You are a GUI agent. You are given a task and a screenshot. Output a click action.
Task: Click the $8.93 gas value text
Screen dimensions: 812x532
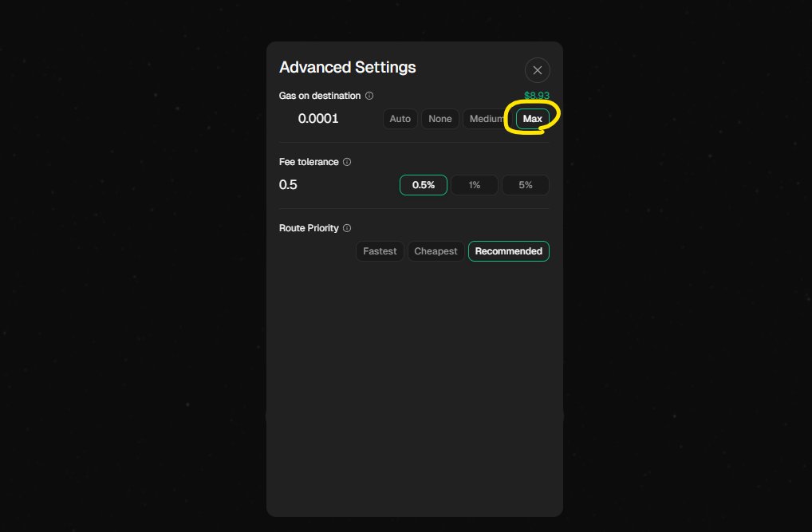tap(537, 96)
